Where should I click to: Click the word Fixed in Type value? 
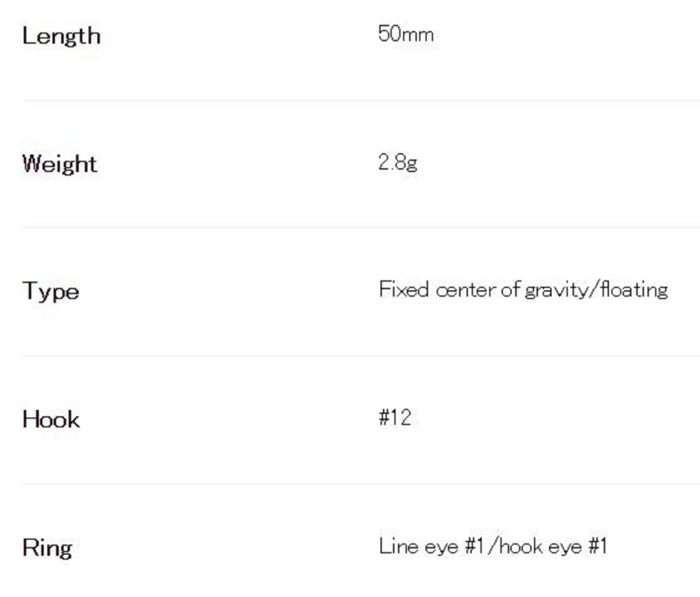point(404,290)
